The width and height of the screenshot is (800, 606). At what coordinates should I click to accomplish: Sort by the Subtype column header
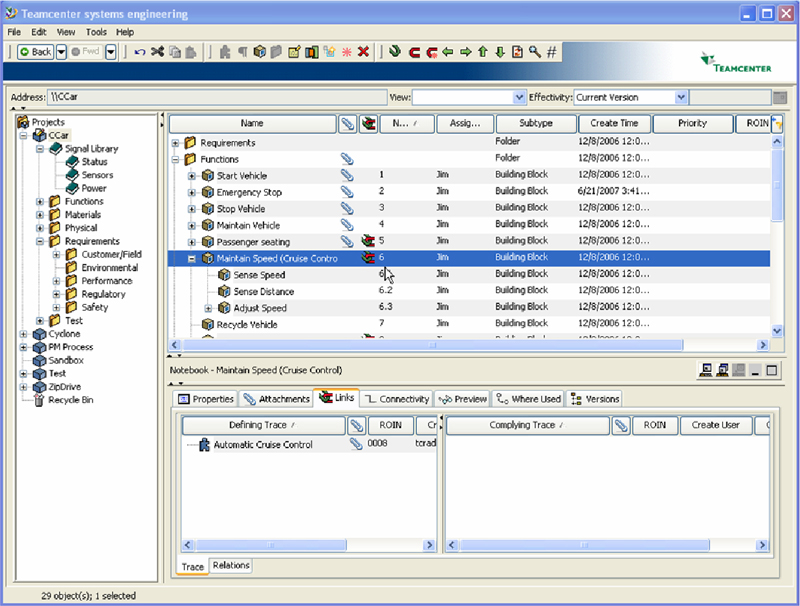[536, 123]
